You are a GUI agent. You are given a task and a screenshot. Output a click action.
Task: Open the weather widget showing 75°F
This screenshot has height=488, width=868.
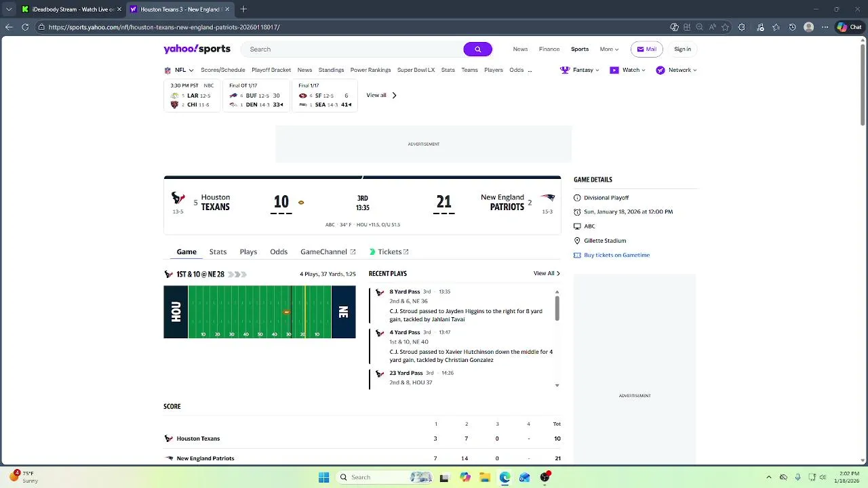tap(24, 477)
